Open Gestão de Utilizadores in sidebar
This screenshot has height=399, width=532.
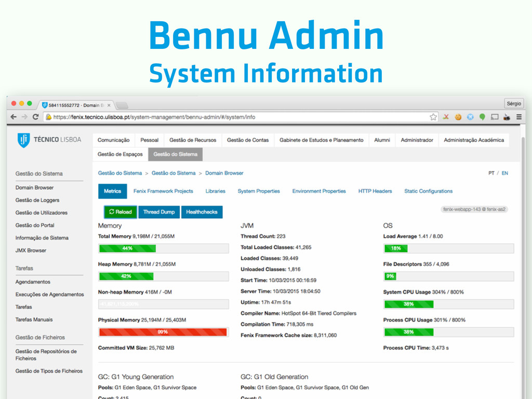[42, 212]
